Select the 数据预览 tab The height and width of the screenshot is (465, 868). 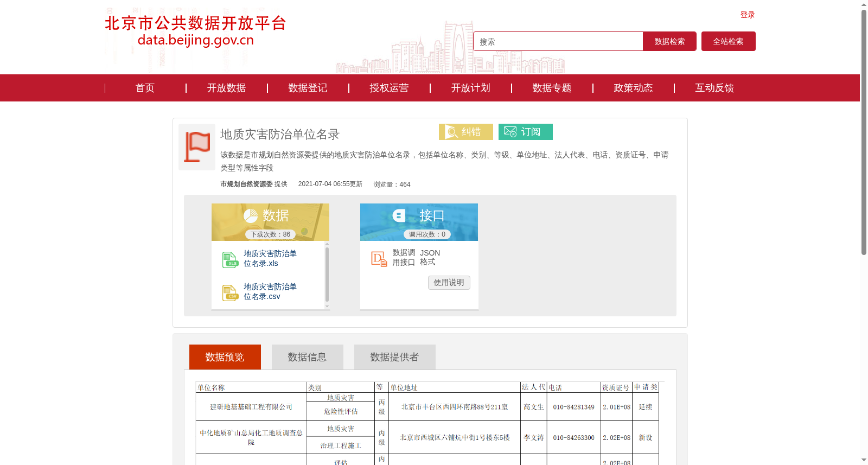[225, 357]
